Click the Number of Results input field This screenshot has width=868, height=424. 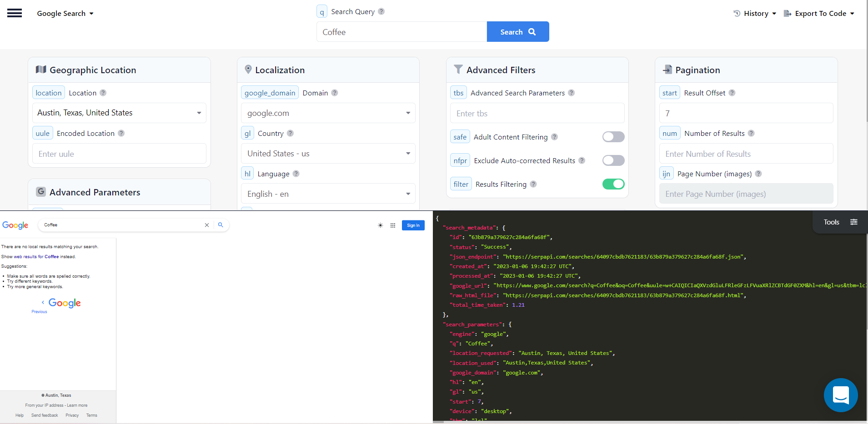(x=745, y=153)
